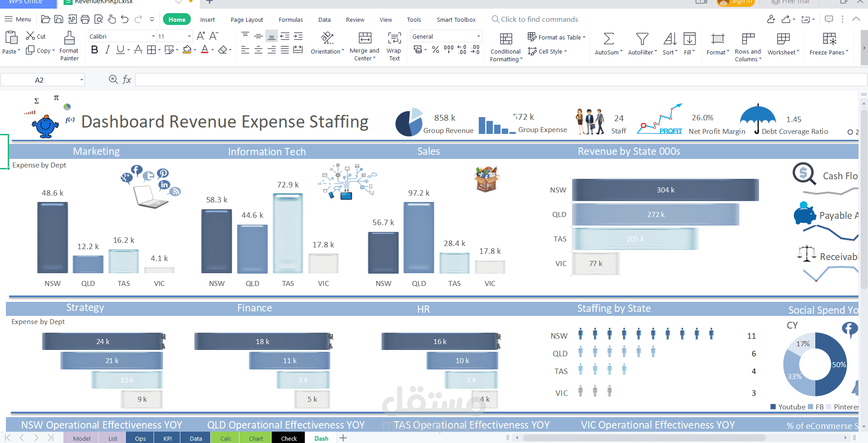The height and width of the screenshot is (443, 868).
Task: Switch to the Insert ribbon tab
Action: pos(208,20)
